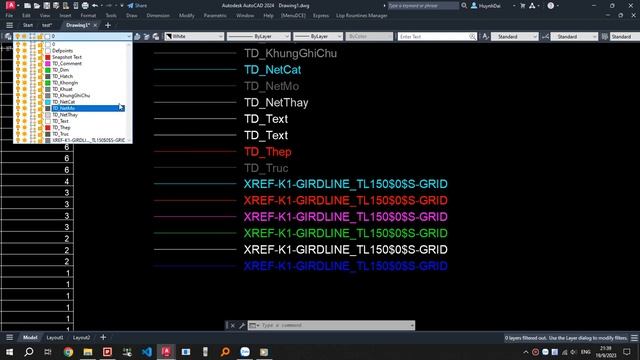Toggle the lock for Snapshot Text layer
The image size is (640, 360).
click(x=40, y=57)
